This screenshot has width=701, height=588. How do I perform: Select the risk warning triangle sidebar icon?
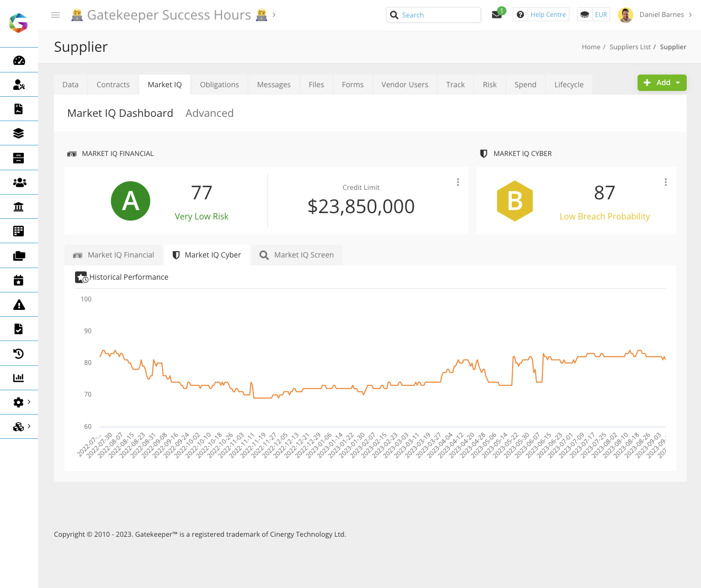[x=19, y=304]
